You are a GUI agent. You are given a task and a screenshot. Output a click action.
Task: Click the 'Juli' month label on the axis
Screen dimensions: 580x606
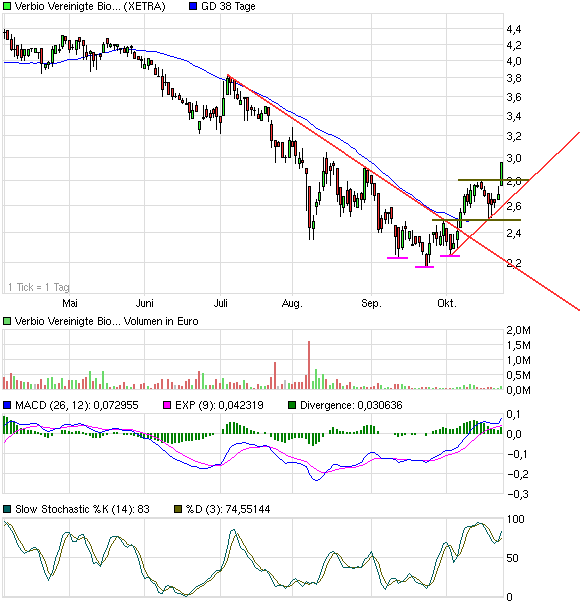[221, 303]
